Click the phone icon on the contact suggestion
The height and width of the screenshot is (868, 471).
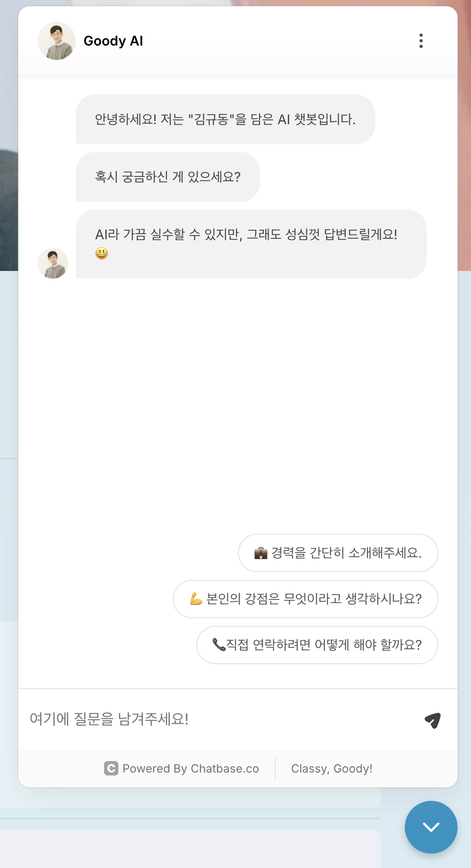pos(219,645)
